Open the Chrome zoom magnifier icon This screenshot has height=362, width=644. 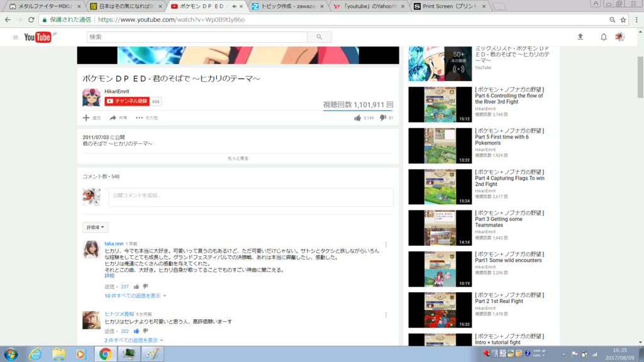[x=612, y=19]
